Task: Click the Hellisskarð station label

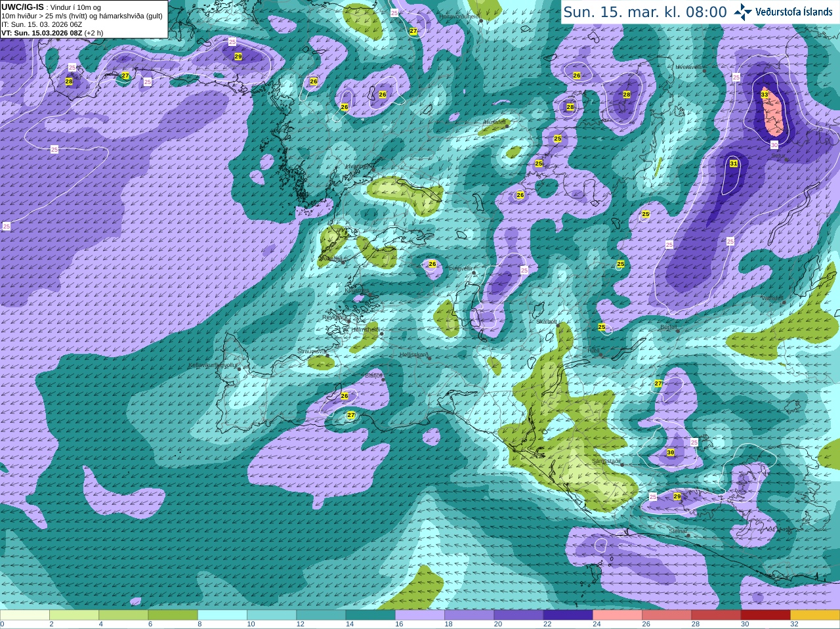Action: coord(413,355)
